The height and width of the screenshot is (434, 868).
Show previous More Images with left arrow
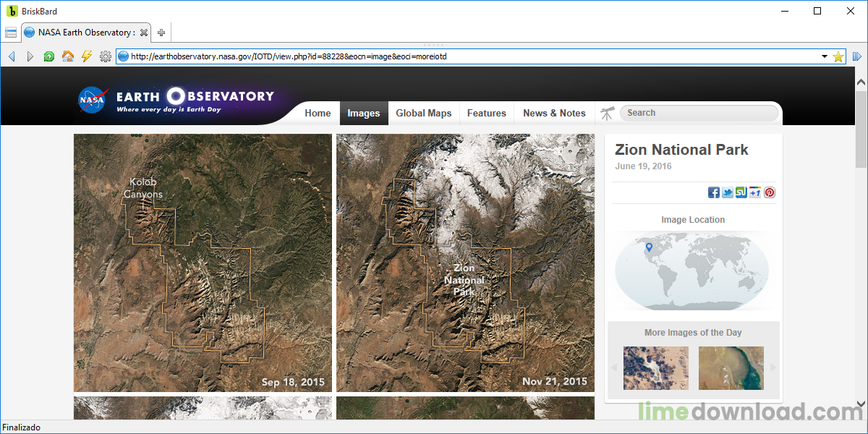point(614,367)
